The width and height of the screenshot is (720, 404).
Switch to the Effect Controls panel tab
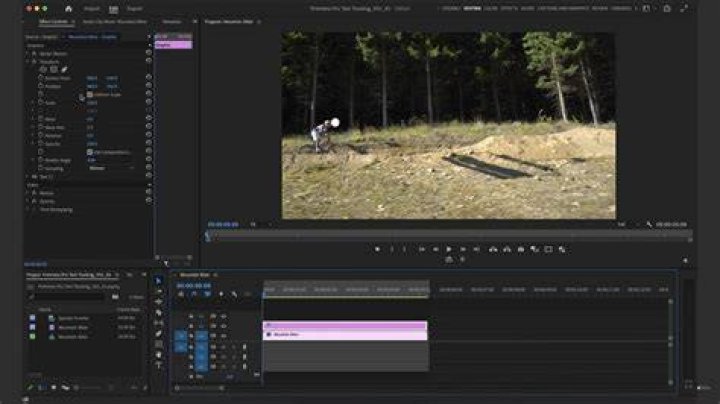click(x=53, y=22)
